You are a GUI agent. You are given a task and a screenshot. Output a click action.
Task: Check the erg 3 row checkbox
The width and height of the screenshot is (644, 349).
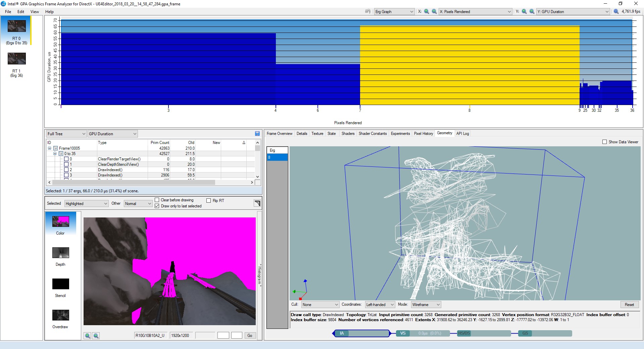point(66,175)
